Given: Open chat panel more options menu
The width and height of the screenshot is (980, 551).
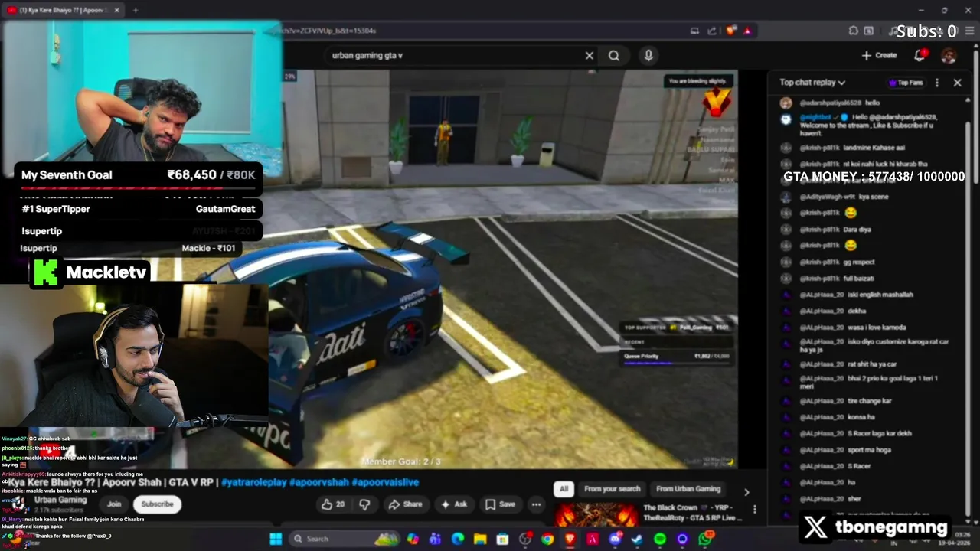Looking at the screenshot, I should (937, 83).
